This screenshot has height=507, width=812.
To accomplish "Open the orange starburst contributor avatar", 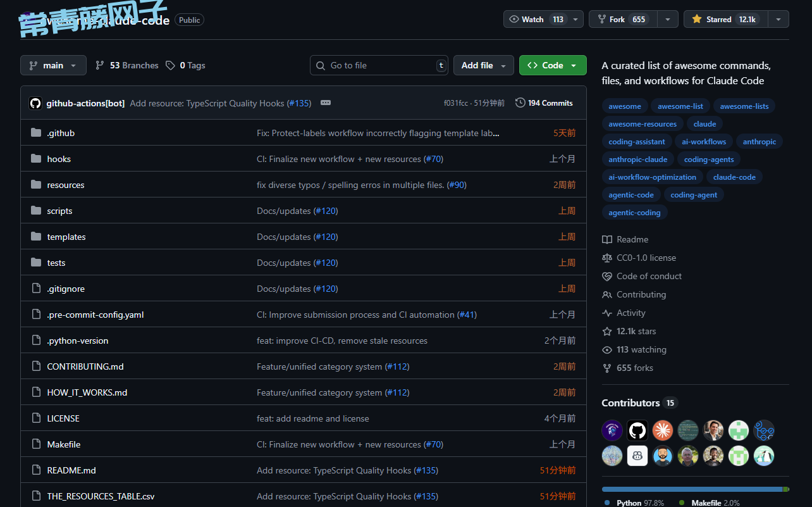I will (x=663, y=430).
